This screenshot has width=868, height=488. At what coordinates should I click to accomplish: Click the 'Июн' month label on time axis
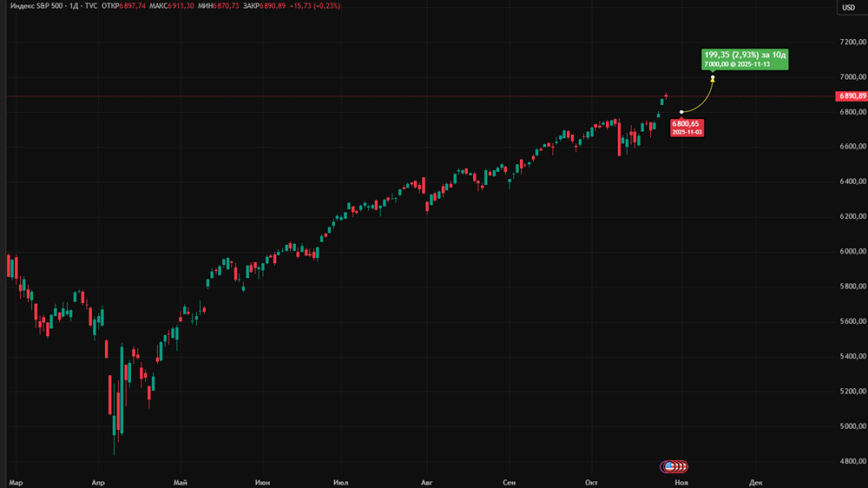(x=262, y=483)
